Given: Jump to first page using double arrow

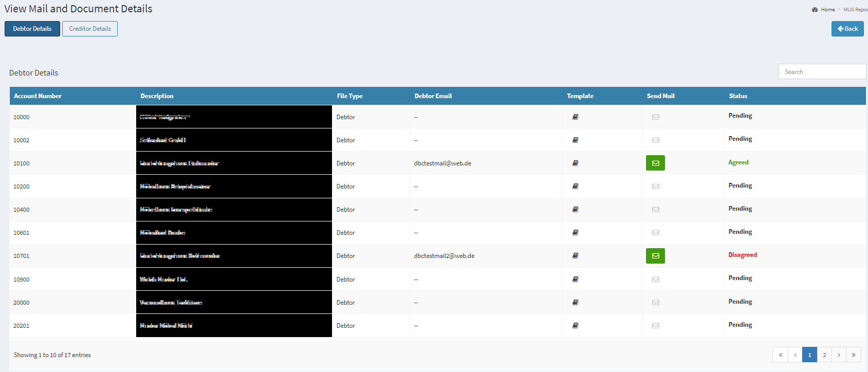Looking at the screenshot, I should (780, 355).
